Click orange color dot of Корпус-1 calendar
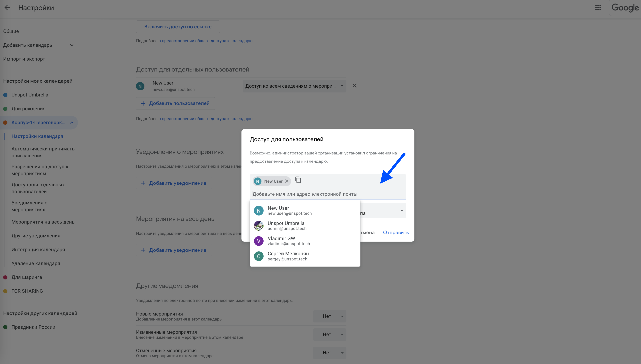The width and height of the screenshot is (641, 364). point(5,122)
